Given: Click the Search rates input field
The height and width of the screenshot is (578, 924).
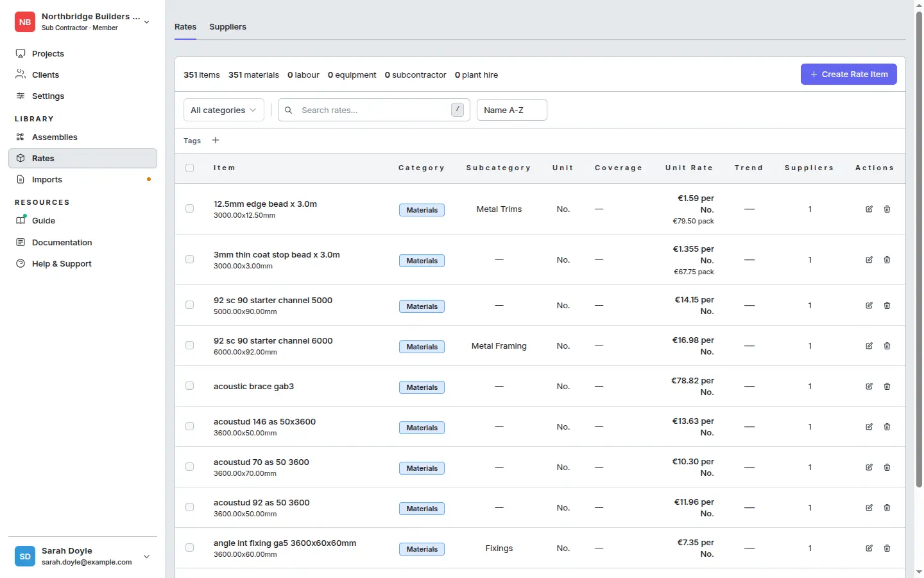Looking at the screenshot, I should (374, 110).
